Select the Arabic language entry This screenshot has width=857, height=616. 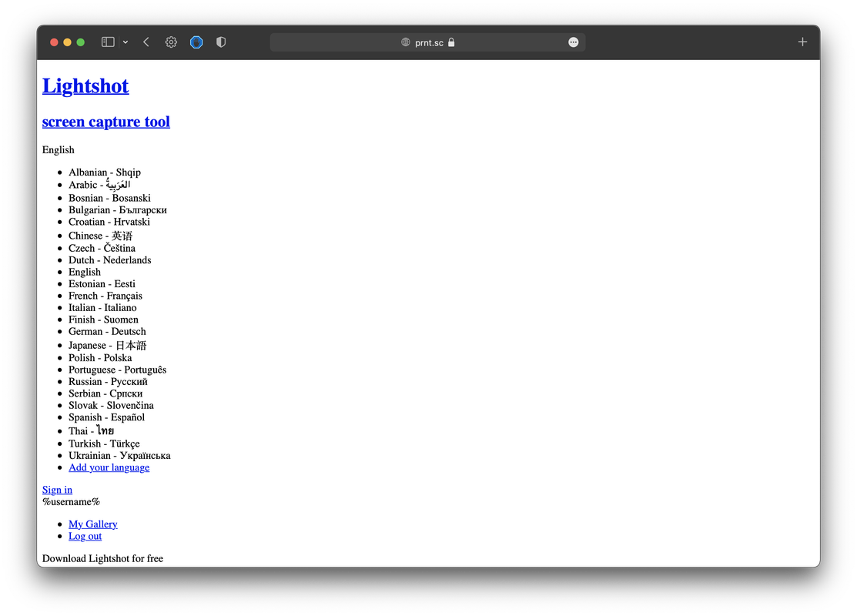pyautogui.click(x=99, y=185)
